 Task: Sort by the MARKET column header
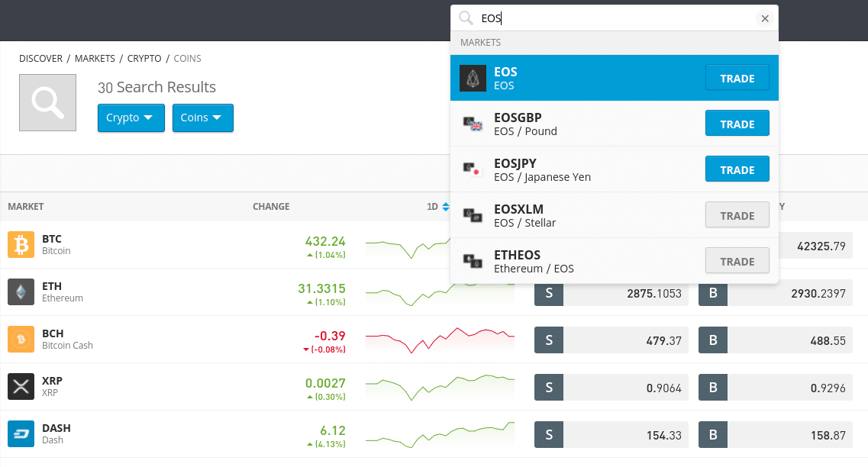point(25,206)
